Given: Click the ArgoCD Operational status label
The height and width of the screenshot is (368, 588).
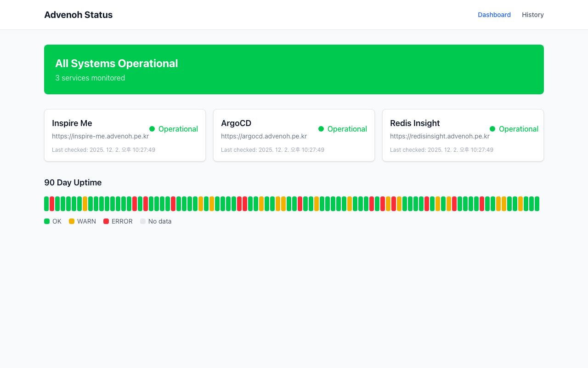Looking at the screenshot, I should click(347, 129).
